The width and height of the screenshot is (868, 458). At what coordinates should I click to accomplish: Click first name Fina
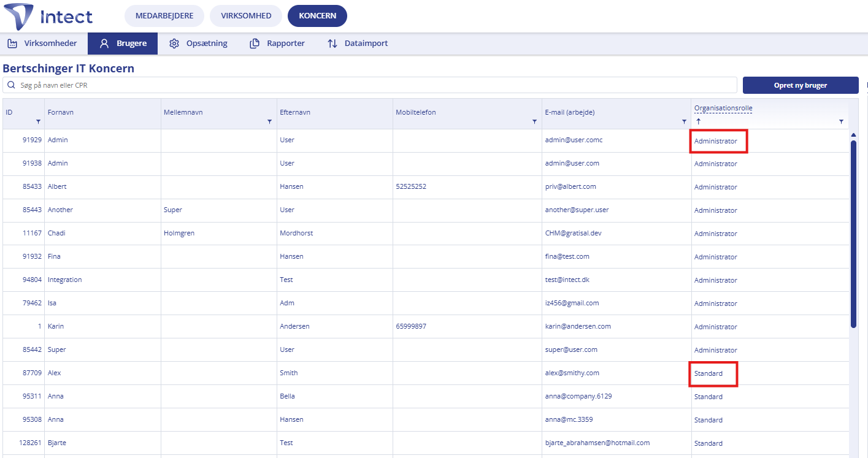pyautogui.click(x=54, y=256)
